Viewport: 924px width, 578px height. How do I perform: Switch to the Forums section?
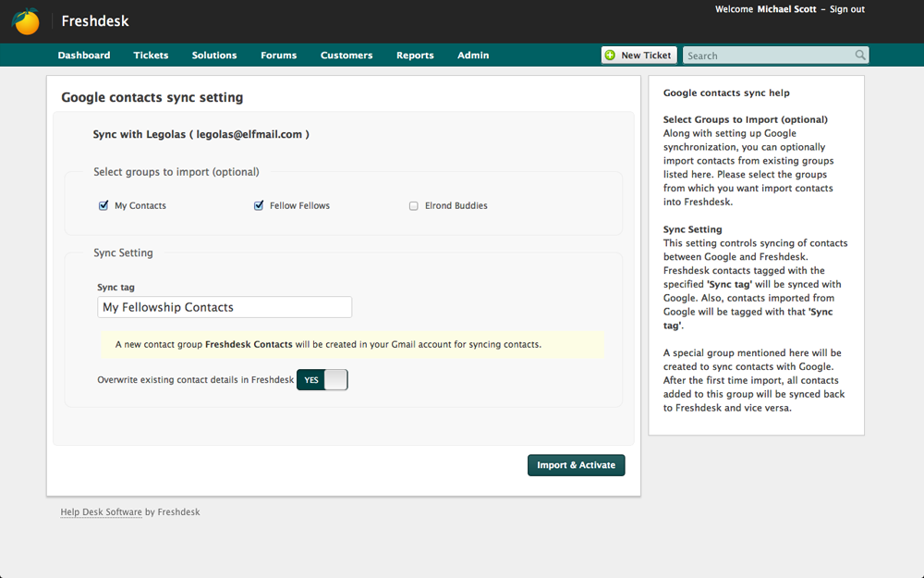pos(279,55)
